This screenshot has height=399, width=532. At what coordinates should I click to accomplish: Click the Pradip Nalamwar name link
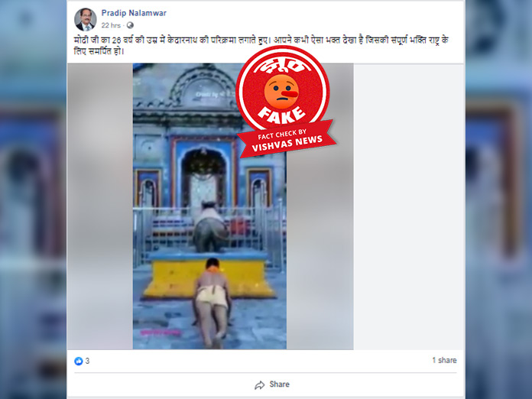tap(134, 13)
